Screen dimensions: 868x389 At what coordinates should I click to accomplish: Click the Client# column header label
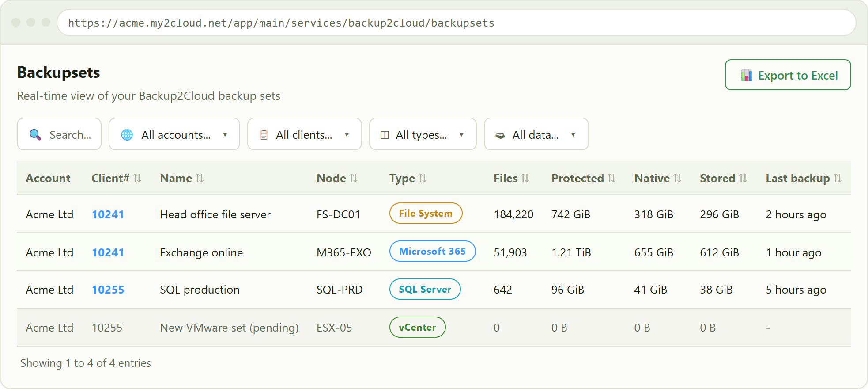110,178
